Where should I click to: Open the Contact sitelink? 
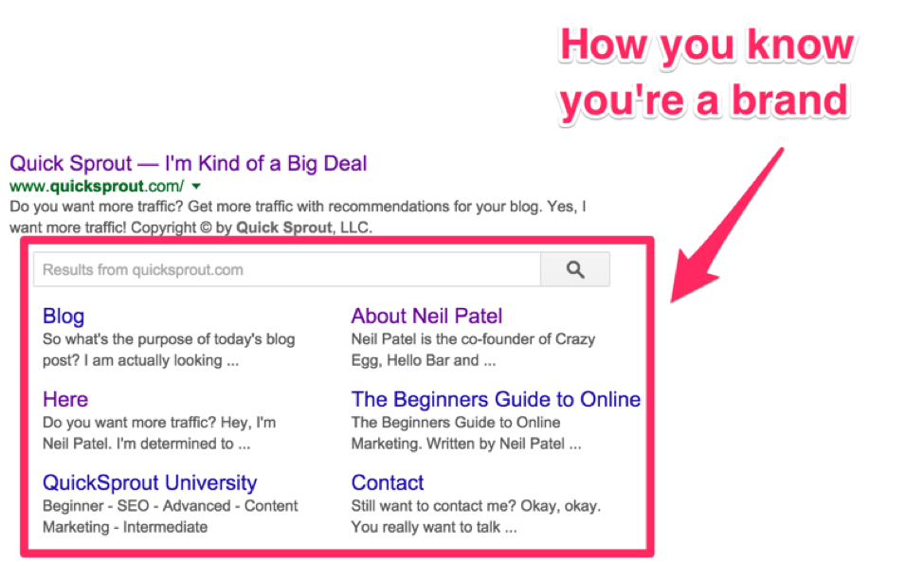388,483
